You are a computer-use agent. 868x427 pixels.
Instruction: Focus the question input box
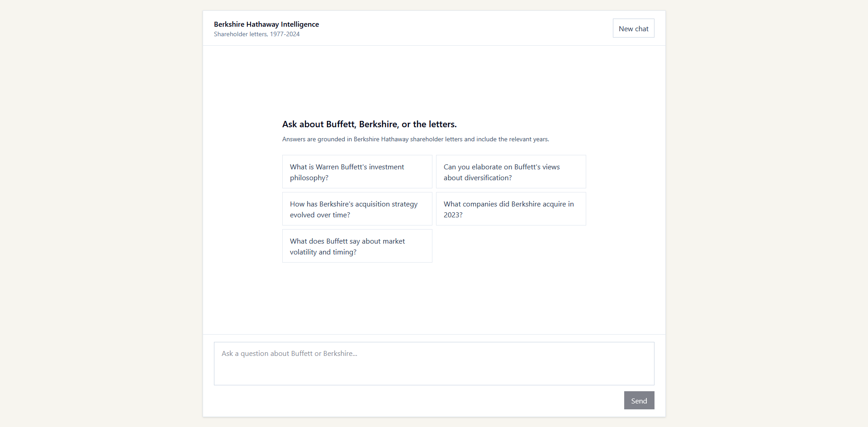(x=434, y=364)
